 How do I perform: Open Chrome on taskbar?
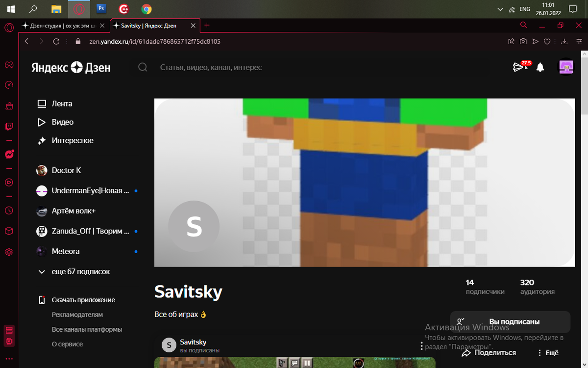[146, 9]
